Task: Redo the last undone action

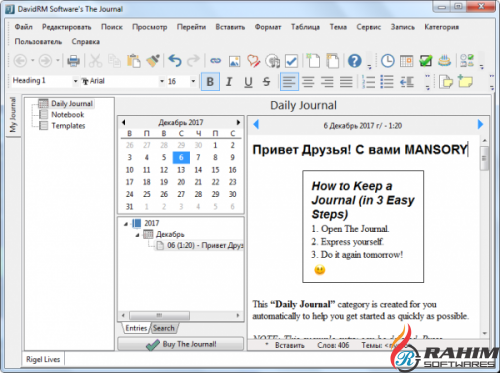Action: click(x=193, y=61)
